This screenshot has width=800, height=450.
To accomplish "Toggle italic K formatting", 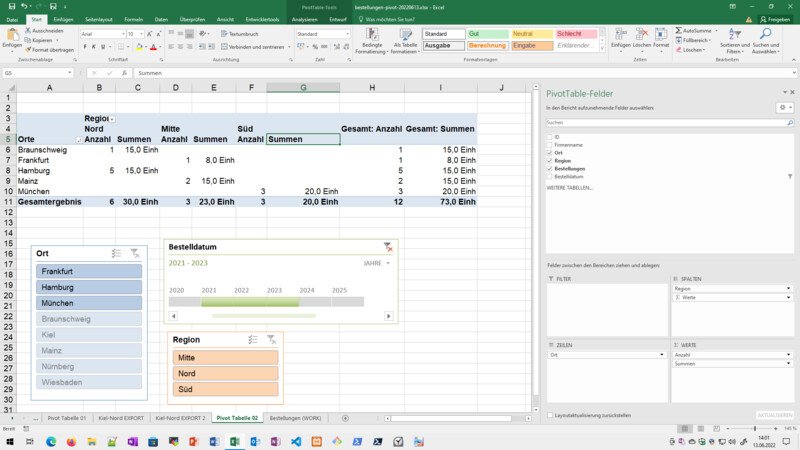I will click(x=94, y=47).
